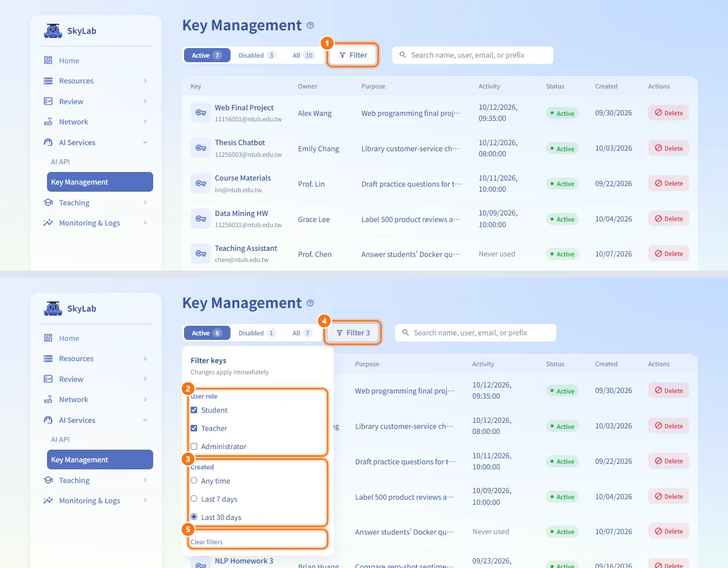Switch to the All 10 tab
The image size is (728, 568).
coord(303,55)
